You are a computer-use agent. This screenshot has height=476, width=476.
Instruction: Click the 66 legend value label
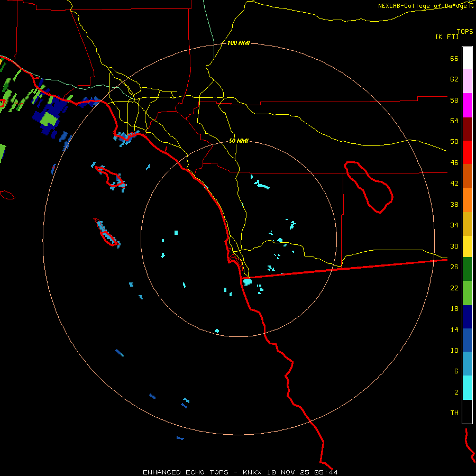[x=454, y=58]
